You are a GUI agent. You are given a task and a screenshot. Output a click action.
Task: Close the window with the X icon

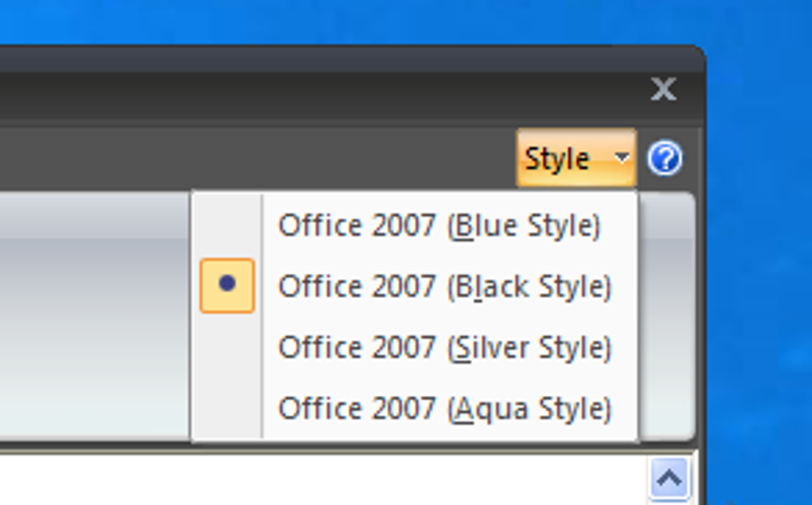click(663, 89)
